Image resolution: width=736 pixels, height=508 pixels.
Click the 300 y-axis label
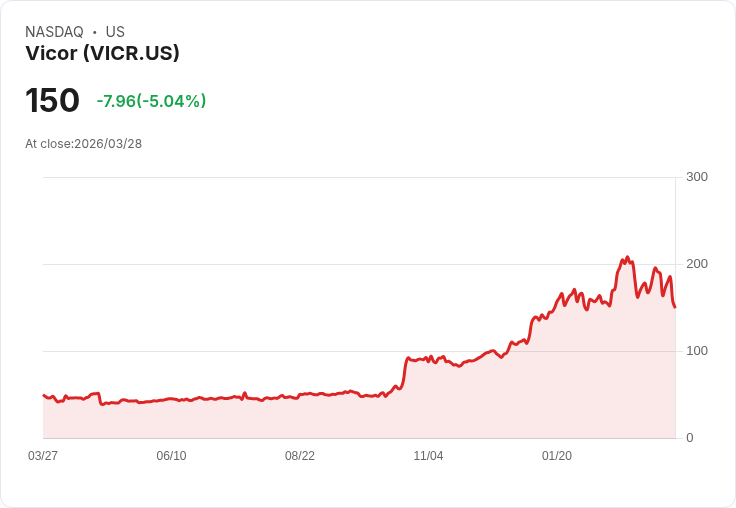click(697, 177)
